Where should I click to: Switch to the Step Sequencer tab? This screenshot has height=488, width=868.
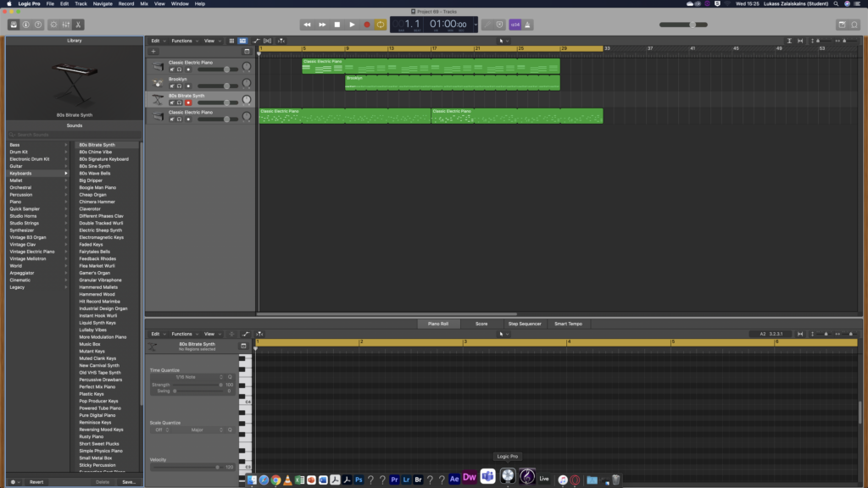(525, 324)
